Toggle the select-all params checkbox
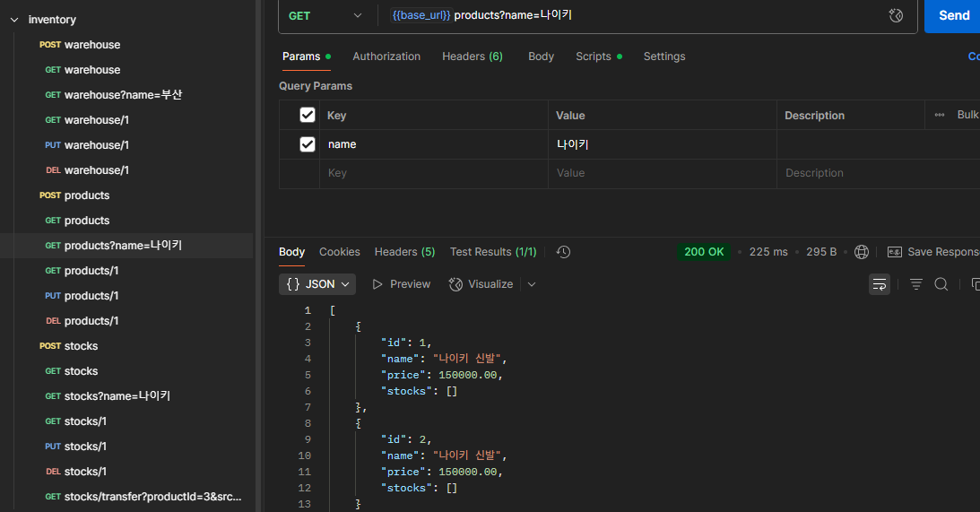The image size is (980, 512). 308,115
